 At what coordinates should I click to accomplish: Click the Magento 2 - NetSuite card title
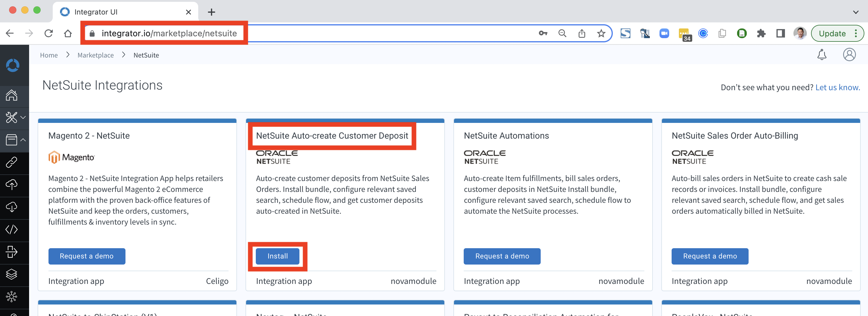(x=89, y=136)
